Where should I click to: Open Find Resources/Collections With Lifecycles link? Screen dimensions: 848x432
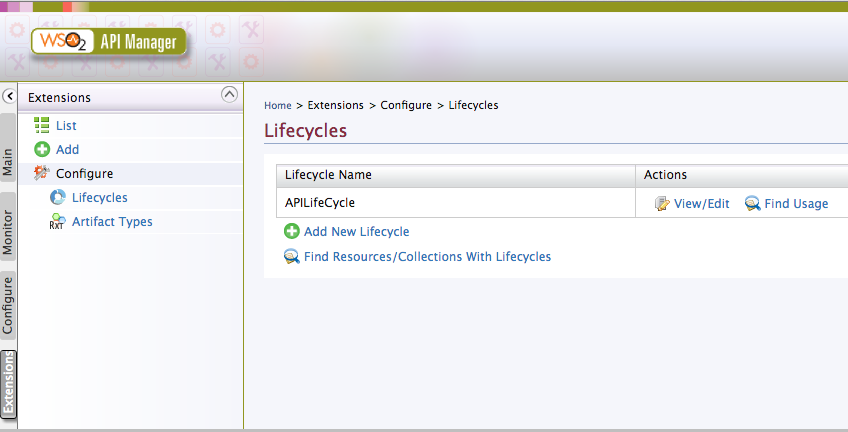pos(427,257)
